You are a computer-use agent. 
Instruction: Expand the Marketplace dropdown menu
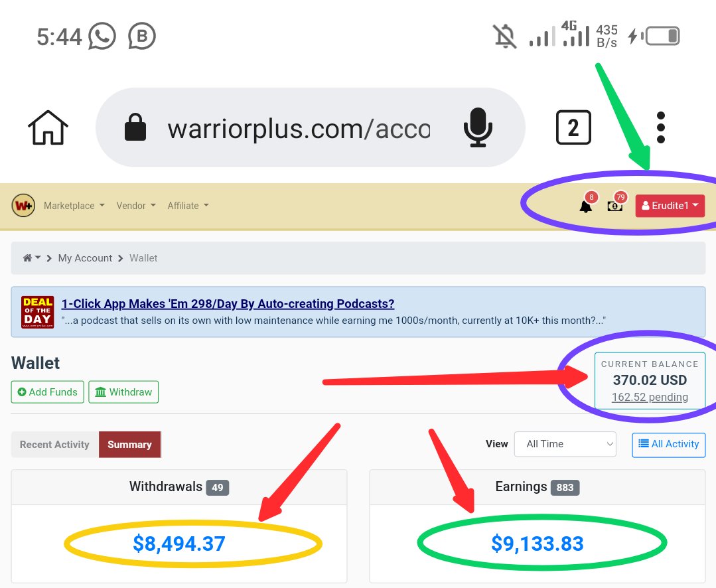[x=74, y=206]
